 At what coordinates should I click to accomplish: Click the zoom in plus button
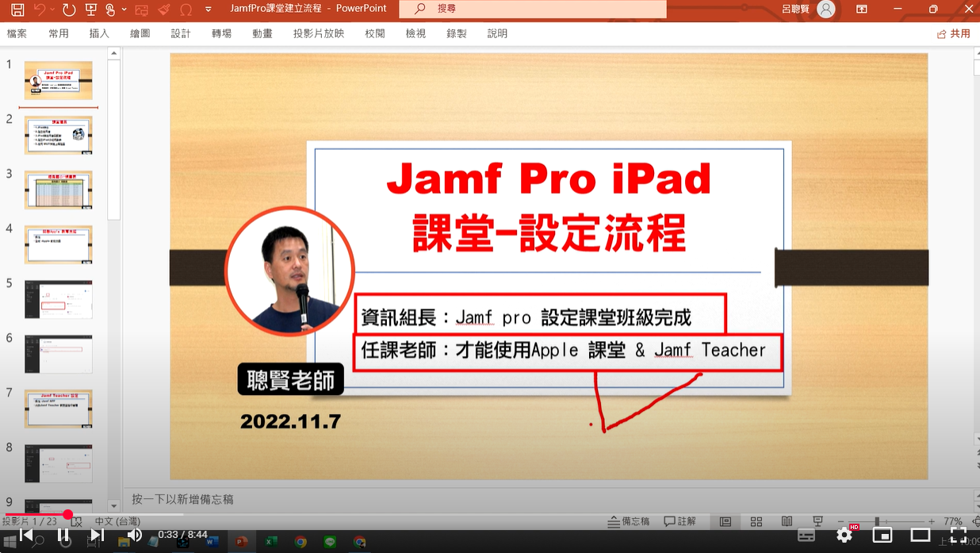click(x=932, y=521)
